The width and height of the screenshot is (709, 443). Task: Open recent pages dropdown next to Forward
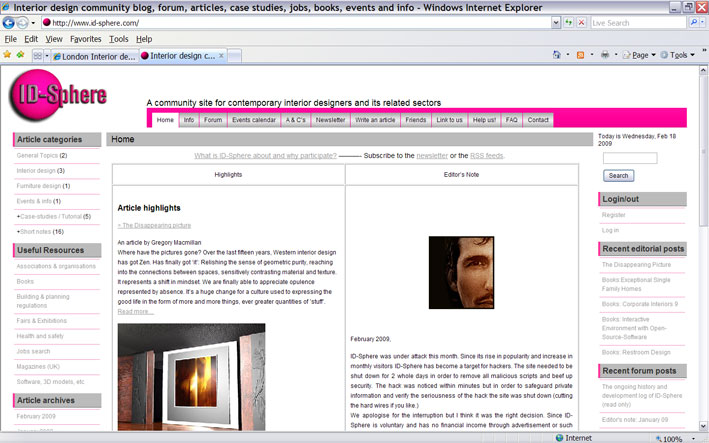click(x=33, y=23)
